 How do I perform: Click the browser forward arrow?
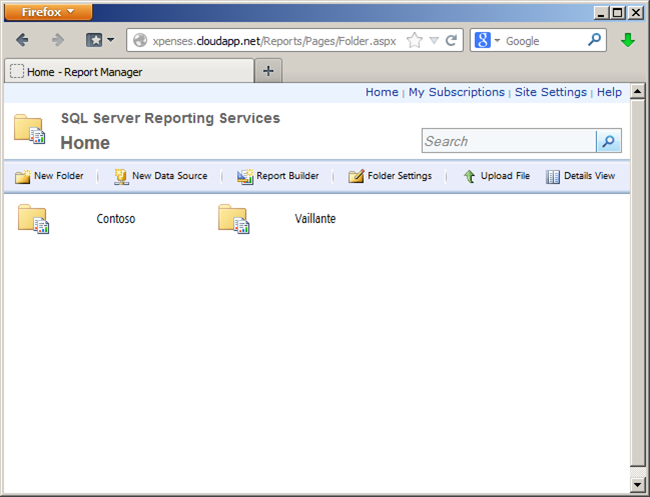pyautogui.click(x=58, y=40)
